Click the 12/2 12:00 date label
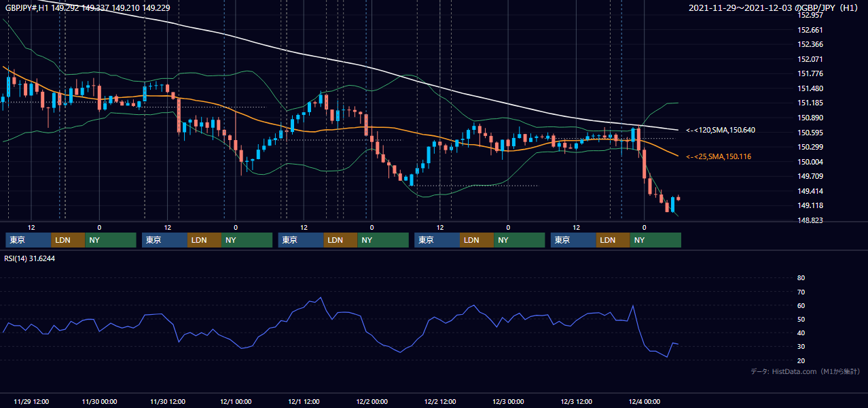868x408 pixels. tap(439, 401)
